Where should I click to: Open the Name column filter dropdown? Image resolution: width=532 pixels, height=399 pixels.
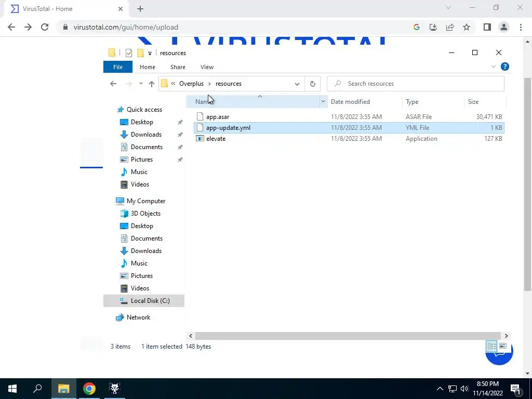tap(323, 101)
